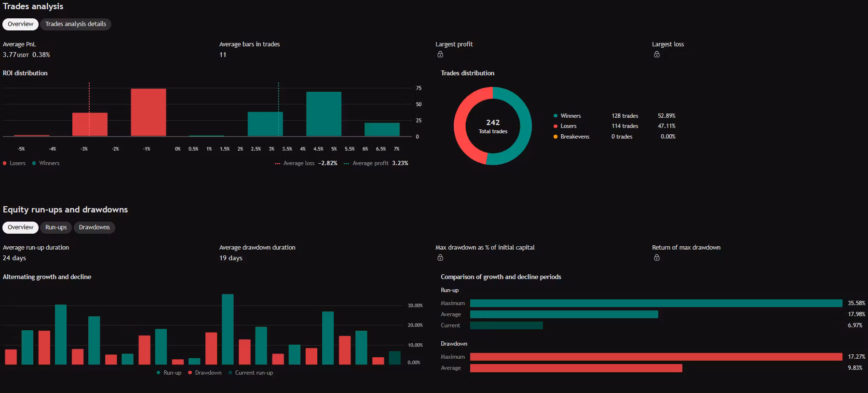Click the 6.97% current run-up value
Image resolution: width=868 pixels, height=393 pixels.
pyautogui.click(x=855, y=325)
